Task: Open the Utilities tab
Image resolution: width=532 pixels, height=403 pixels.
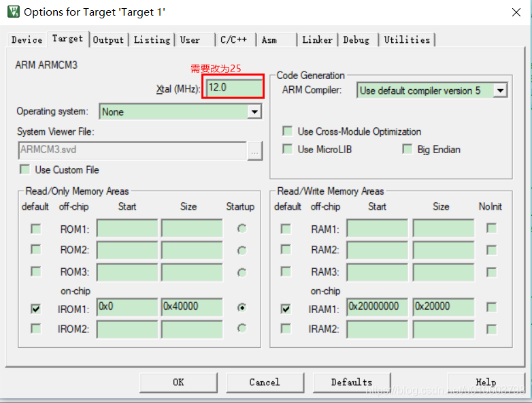Action: [x=407, y=39]
